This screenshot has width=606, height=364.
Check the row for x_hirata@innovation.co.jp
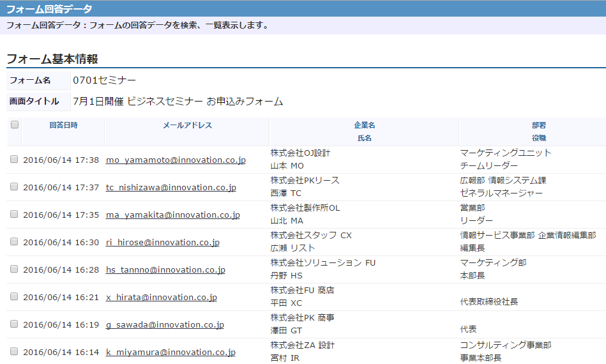14,296
